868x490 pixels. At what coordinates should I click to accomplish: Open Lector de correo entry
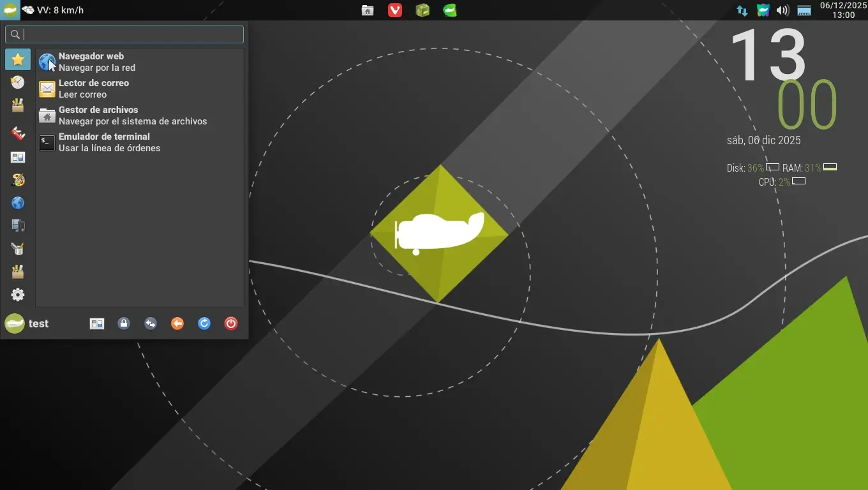[140, 89]
